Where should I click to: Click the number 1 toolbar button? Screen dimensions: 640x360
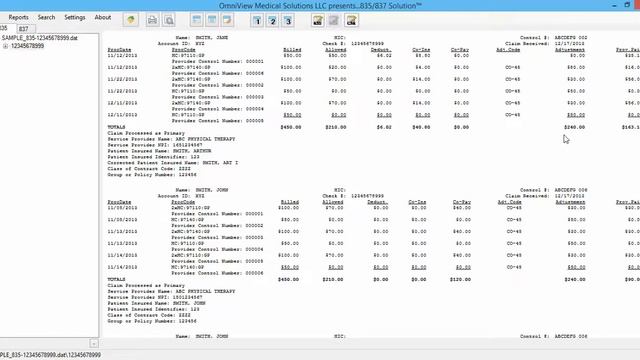click(257, 20)
